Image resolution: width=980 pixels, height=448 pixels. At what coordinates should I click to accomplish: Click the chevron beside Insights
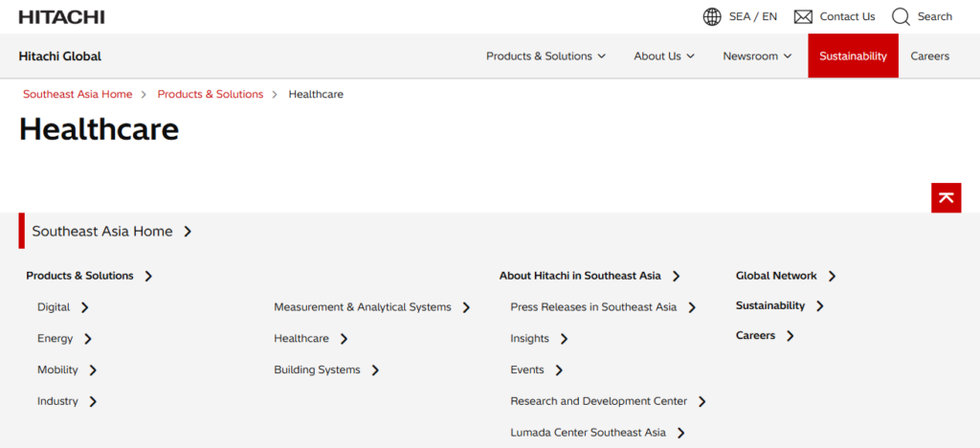[564, 339]
